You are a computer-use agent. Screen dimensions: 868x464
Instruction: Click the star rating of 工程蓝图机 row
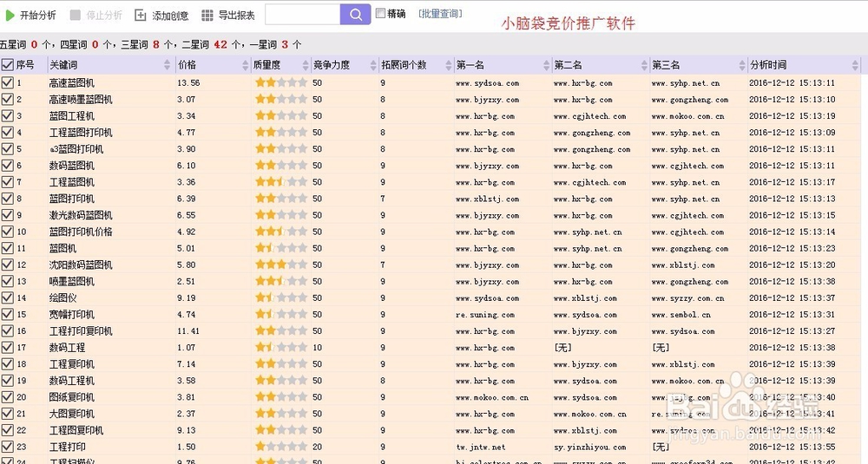pyautogui.click(x=281, y=181)
